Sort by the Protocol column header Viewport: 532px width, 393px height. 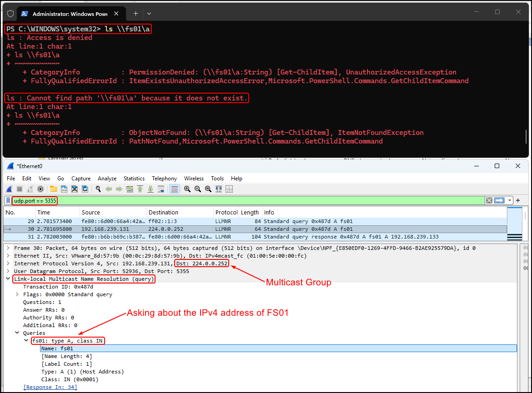pyautogui.click(x=226, y=213)
